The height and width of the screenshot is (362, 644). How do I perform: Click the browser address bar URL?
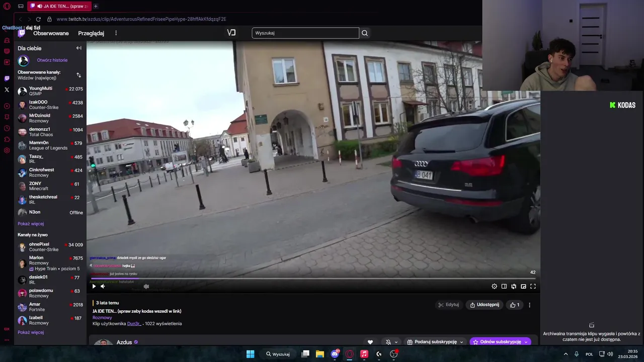(x=141, y=19)
